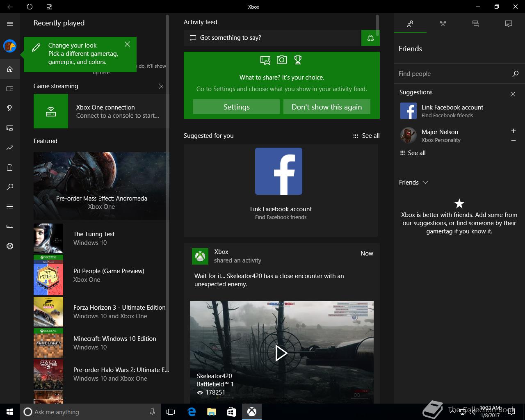Open Forza Horizon 3 - Ultimate Edition

tap(101, 312)
